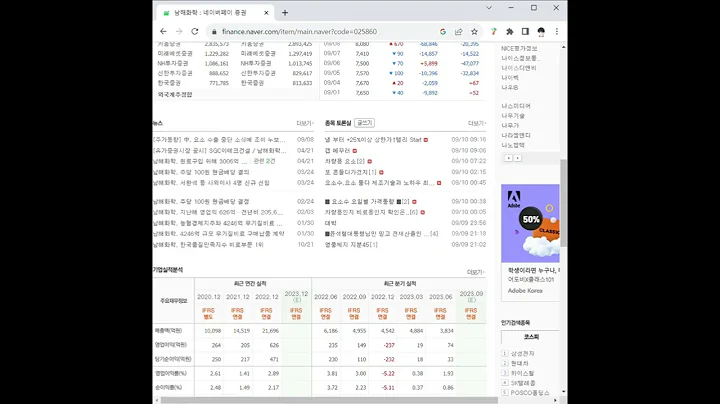This screenshot has width=720, height=404.
Task: Open 더보기 link for 기업실적분석
Action: coord(476,272)
